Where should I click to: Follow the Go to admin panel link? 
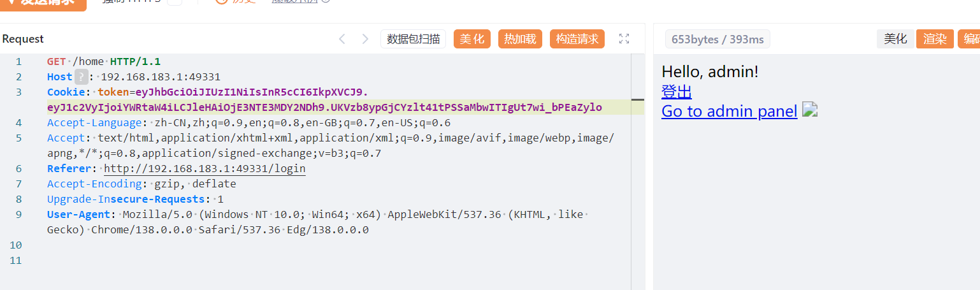[730, 112]
